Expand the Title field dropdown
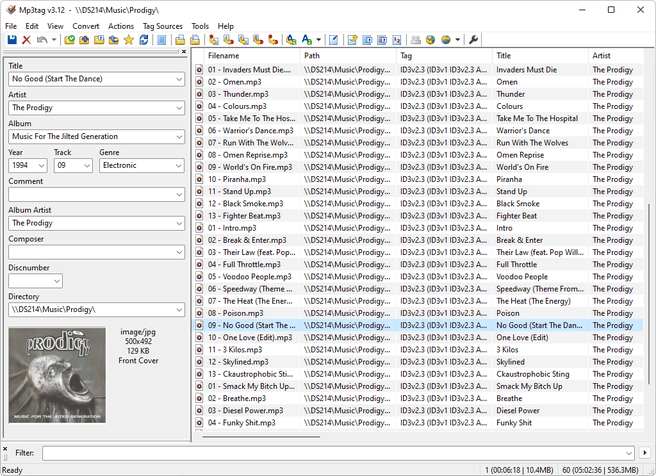 179,79
